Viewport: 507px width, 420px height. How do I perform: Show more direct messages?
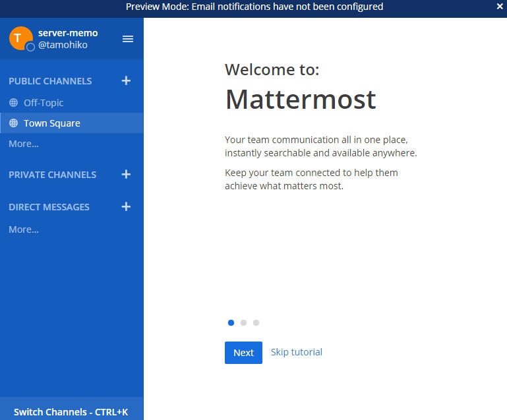(x=24, y=229)
